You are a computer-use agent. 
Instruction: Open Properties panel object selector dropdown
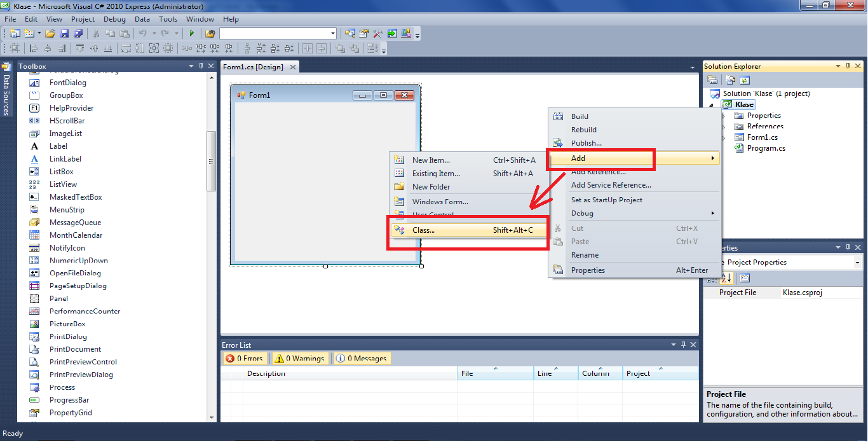point(858,262)
